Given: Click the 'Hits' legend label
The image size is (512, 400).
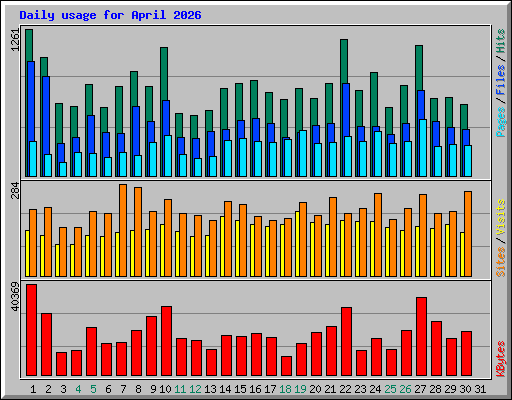Looking at the screenshot, I should (x=501, y=41).
